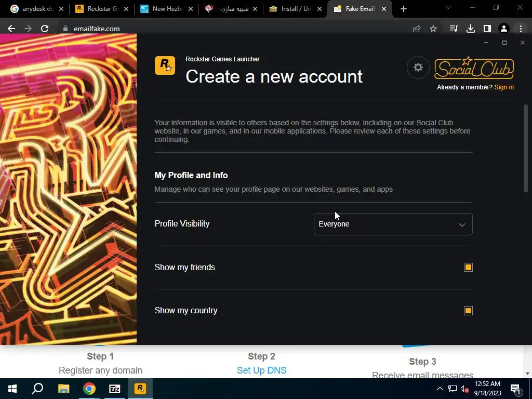Screen dimensions: 532x399
Task: Click the Step 2 heading
Action: 262,356
